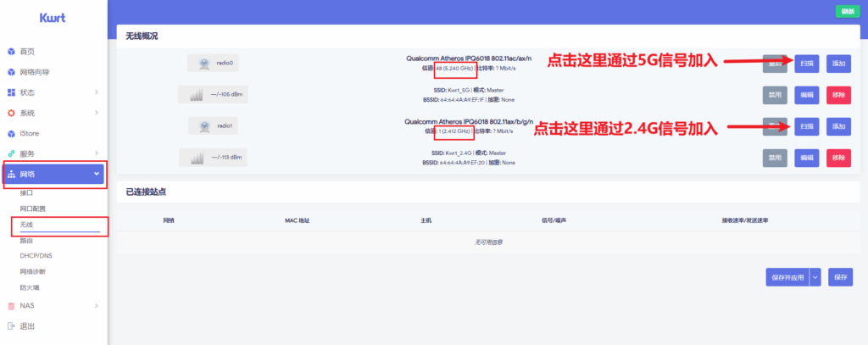
Task: Click the -105 dBm signal strength indicator
Action: 213,94
